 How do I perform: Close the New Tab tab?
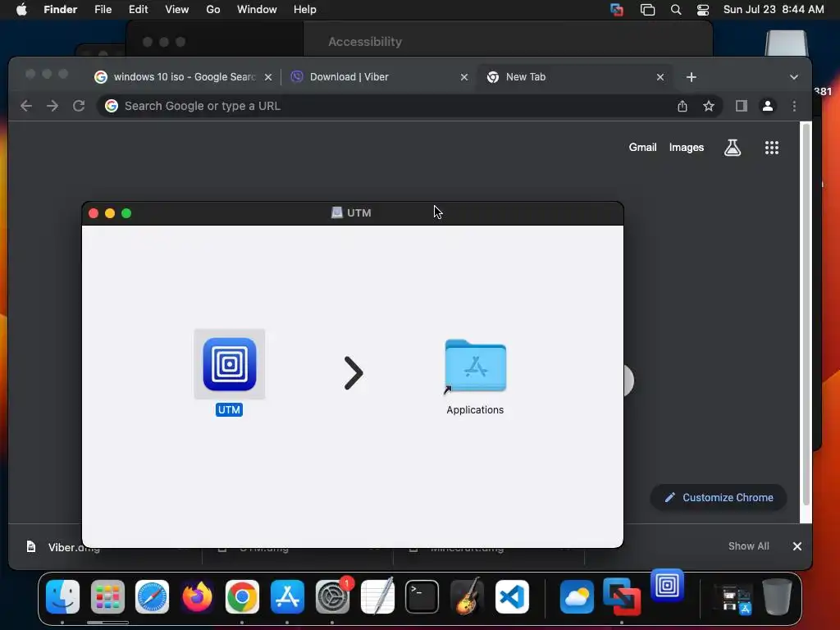pos(660,77)
